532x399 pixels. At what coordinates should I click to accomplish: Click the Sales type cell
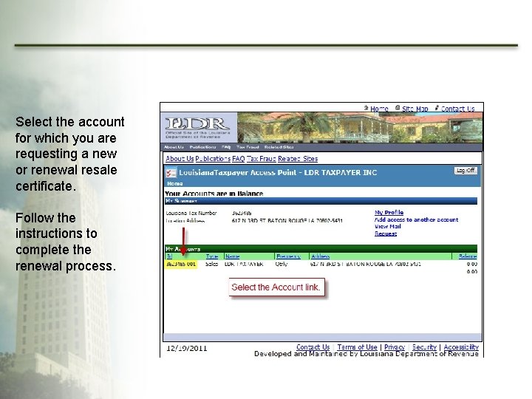pyautogui.click(x=212, y=264)
